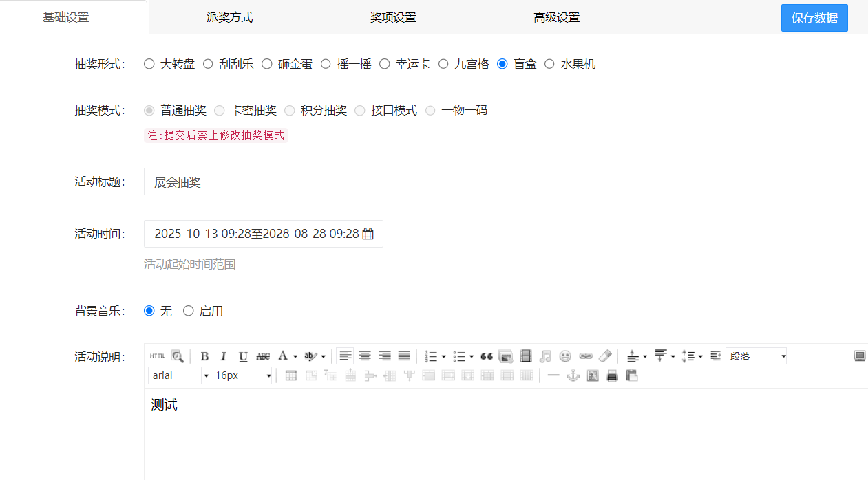Insert a hyperlink with the link icon
This screenshot has width=868, height=480.
tap(585, 356)
